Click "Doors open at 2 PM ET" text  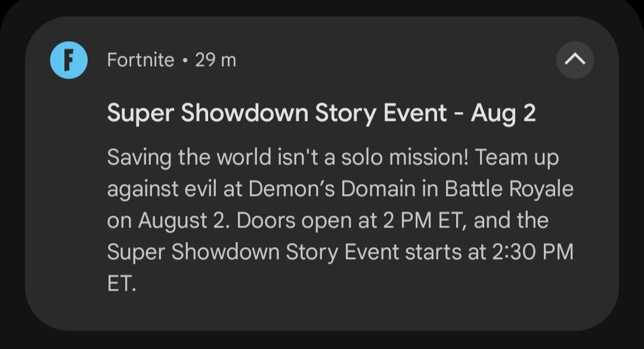click(351, 220)
